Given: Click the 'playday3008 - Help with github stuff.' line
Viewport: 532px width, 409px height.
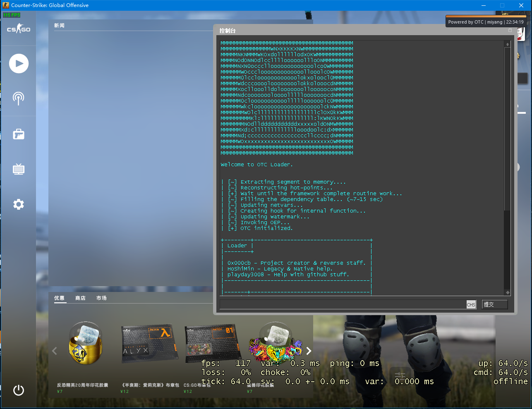Looking at the screenshot, I should (x=288, y=275).
